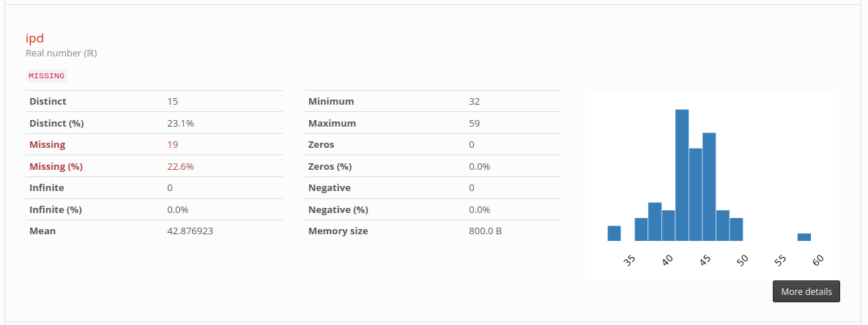This screenshot has height=325, width=868.
Task: Click the red Missing (%) row label
Action: 56,166
